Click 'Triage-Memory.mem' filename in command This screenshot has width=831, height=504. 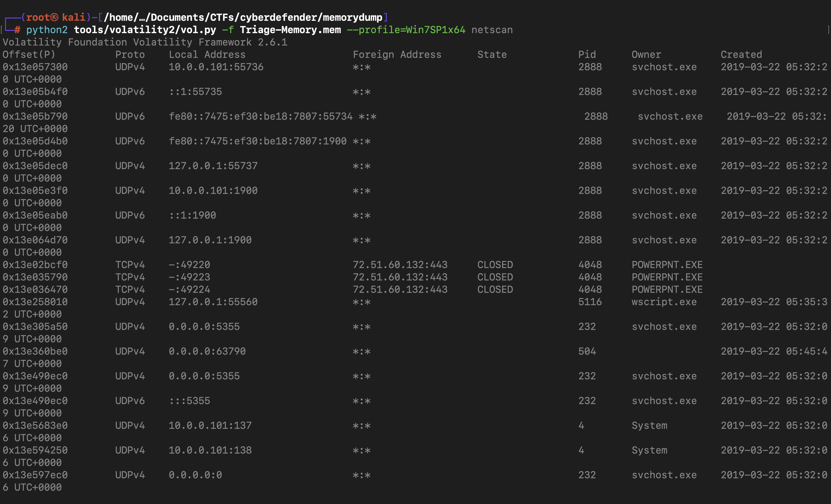click(x=290, y=30)
